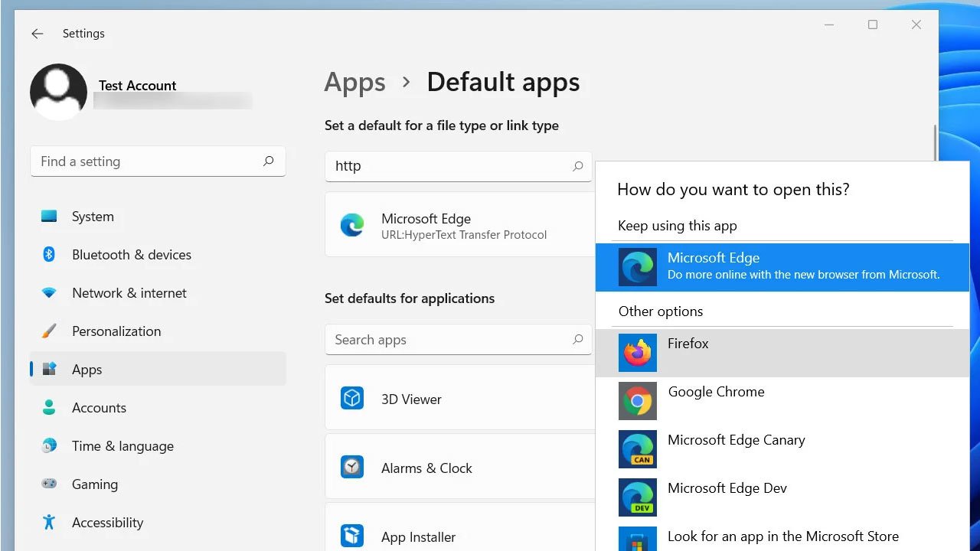The image size is (980, 551).
Task: Click the back arrow in Settings
Action: point(37,34)
